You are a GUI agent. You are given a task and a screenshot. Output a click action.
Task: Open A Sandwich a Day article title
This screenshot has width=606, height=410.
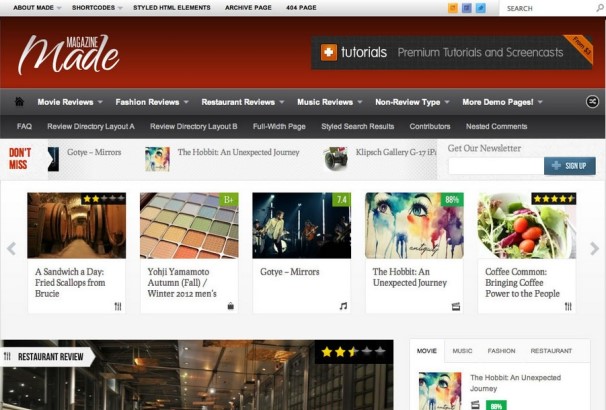pyautogui.click(x=70, y=282)
